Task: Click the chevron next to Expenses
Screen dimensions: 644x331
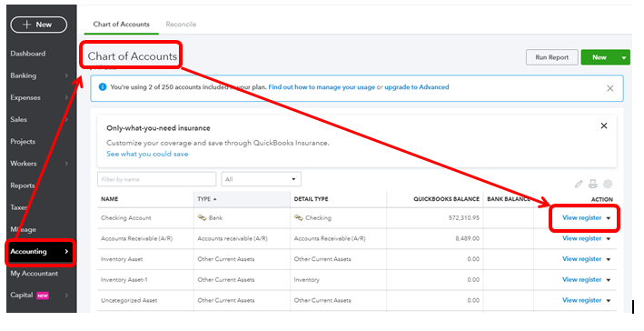Action: [x=66, y=98]
